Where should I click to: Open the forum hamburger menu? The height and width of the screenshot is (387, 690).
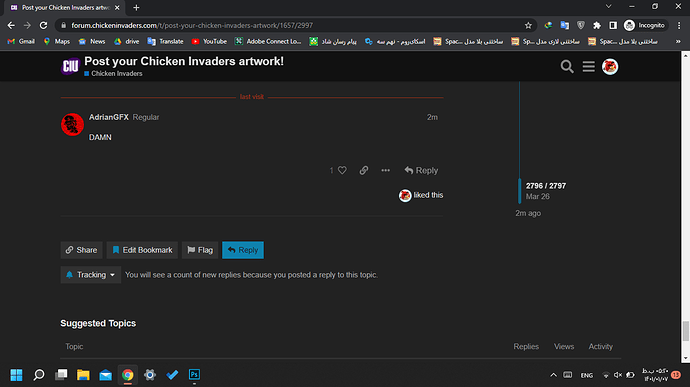(x=588, y=66)
